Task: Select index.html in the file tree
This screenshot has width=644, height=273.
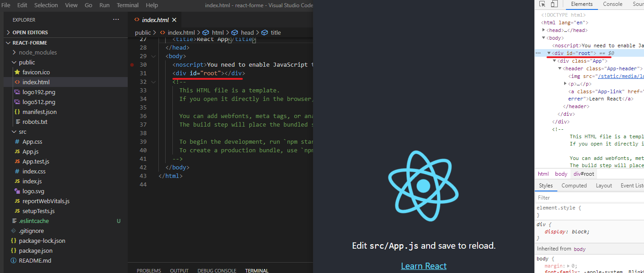Action: pyautogui.click(x=36, y=82)
